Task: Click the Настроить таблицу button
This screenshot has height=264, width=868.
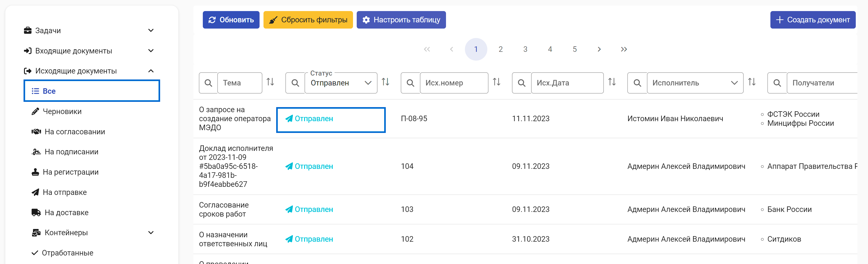Action: pos(401,20)
